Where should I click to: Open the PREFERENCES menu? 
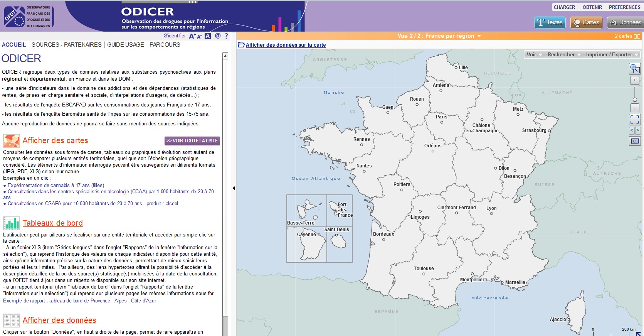pos(625,7)
